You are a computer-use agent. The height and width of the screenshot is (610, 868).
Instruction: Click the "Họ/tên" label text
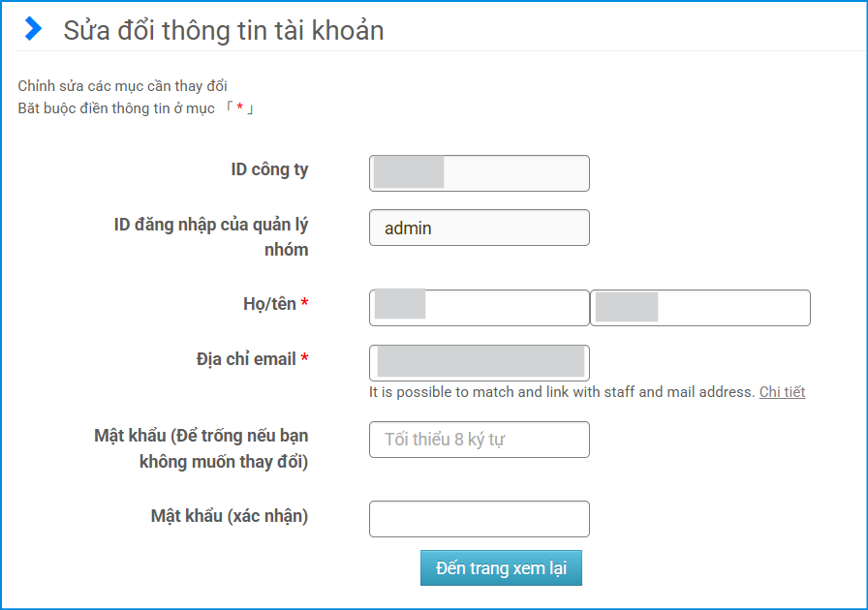pos(269,304)
